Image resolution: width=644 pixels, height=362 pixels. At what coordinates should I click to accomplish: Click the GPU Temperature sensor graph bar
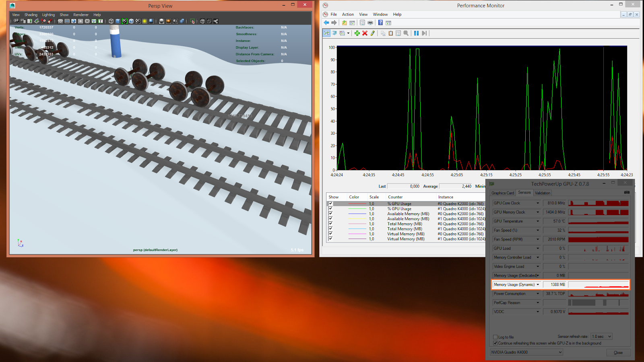click(599, 221)
